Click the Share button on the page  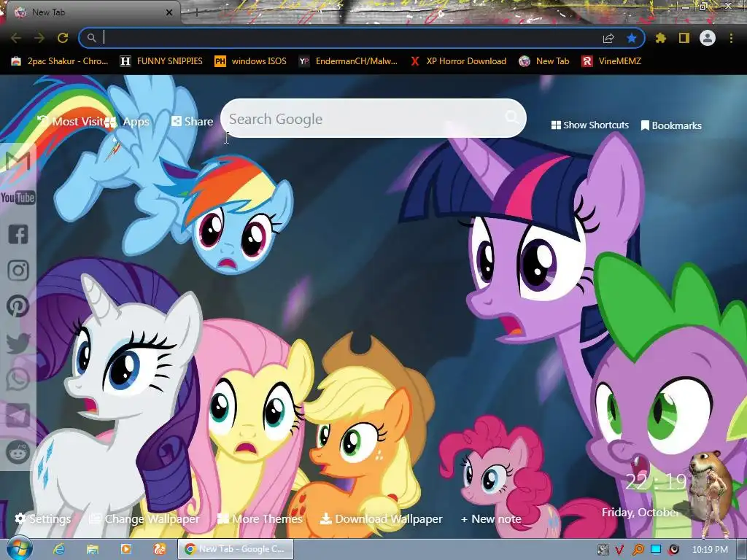193,122
